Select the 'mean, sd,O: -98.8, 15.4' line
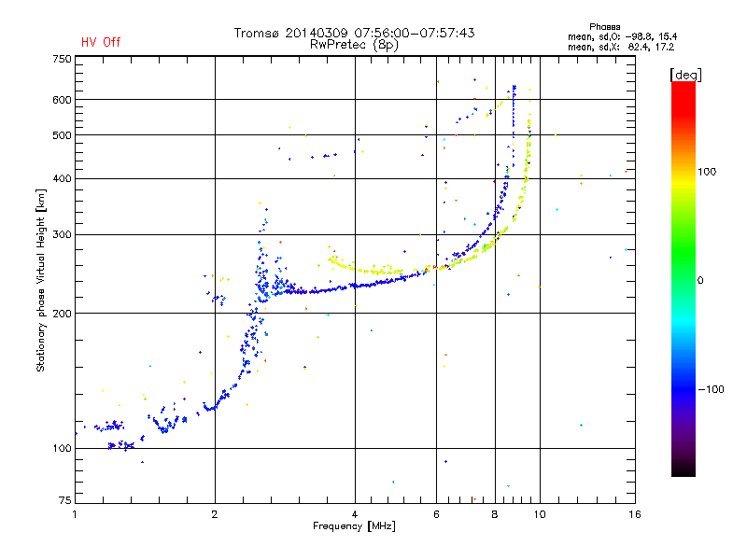Image resolution: width=747 pixels, height=560 pixels. click(x=622, y=36)
